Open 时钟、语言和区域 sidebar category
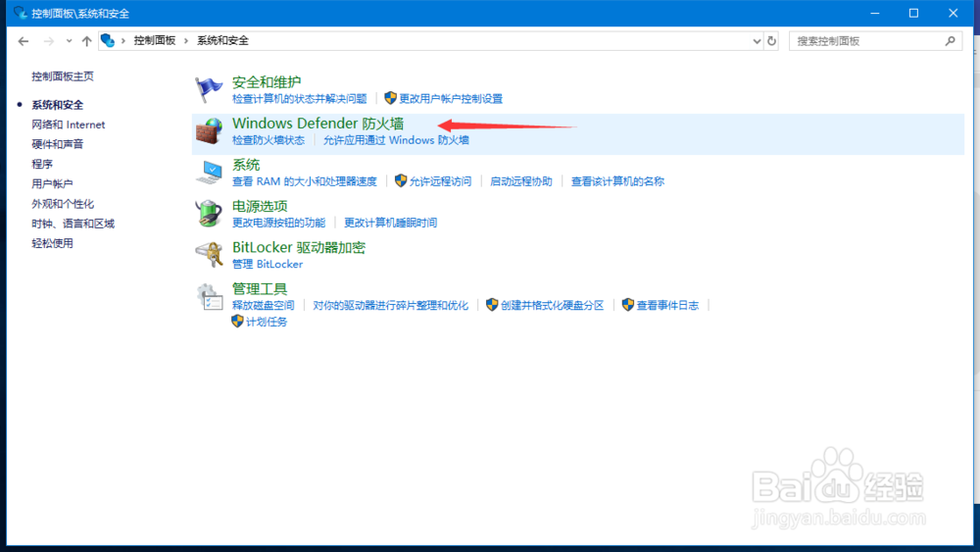 [73, 224]
